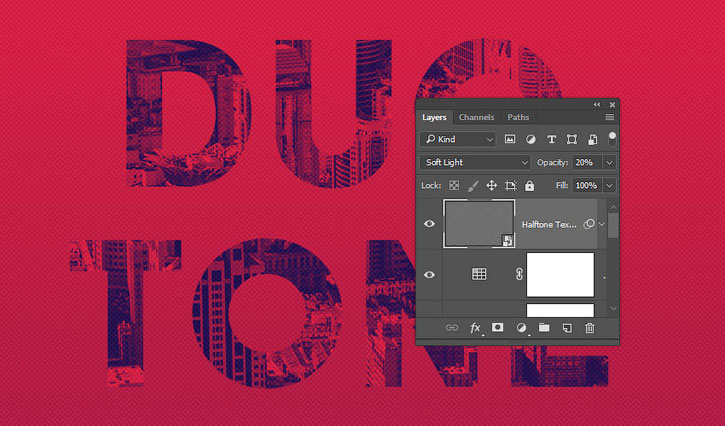
Task: Hide the pattern fill layer
Action: [430, 275]
